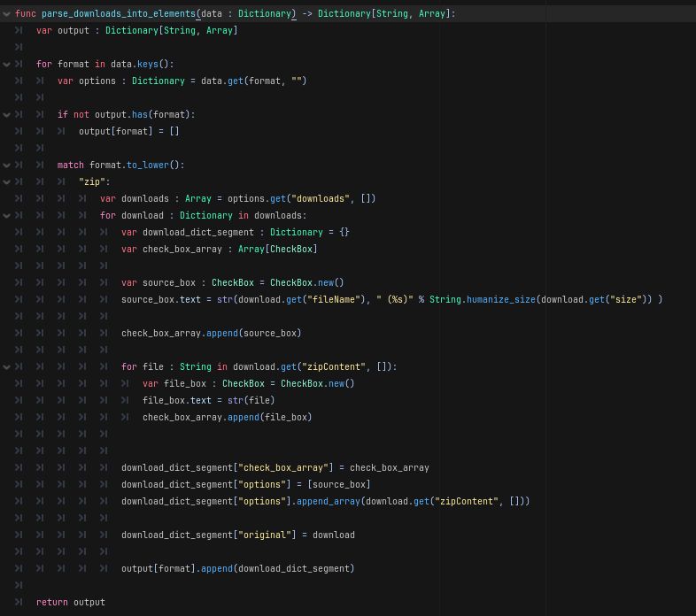The height and width of the screenshot is (616, 696).
Task: Click the 'to_lower' method name
Action: tap(148, 166)
